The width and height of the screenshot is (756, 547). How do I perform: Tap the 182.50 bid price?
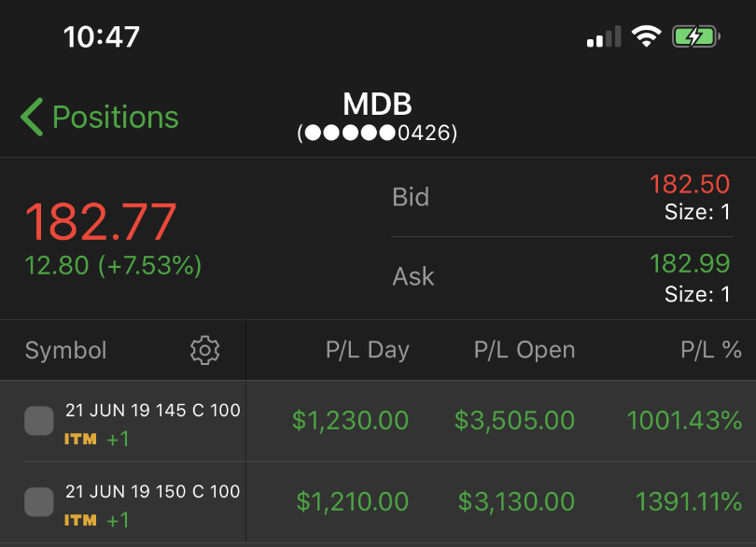click(x=690, y=184)
